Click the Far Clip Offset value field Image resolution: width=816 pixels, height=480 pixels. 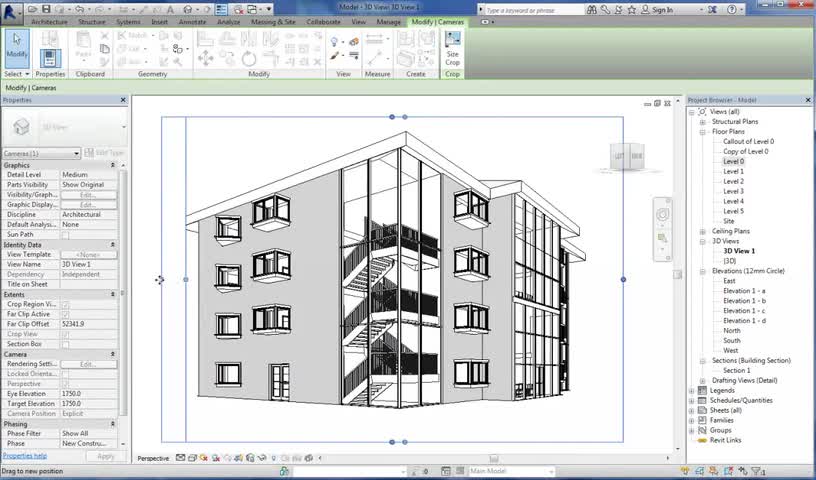[88, 324]
